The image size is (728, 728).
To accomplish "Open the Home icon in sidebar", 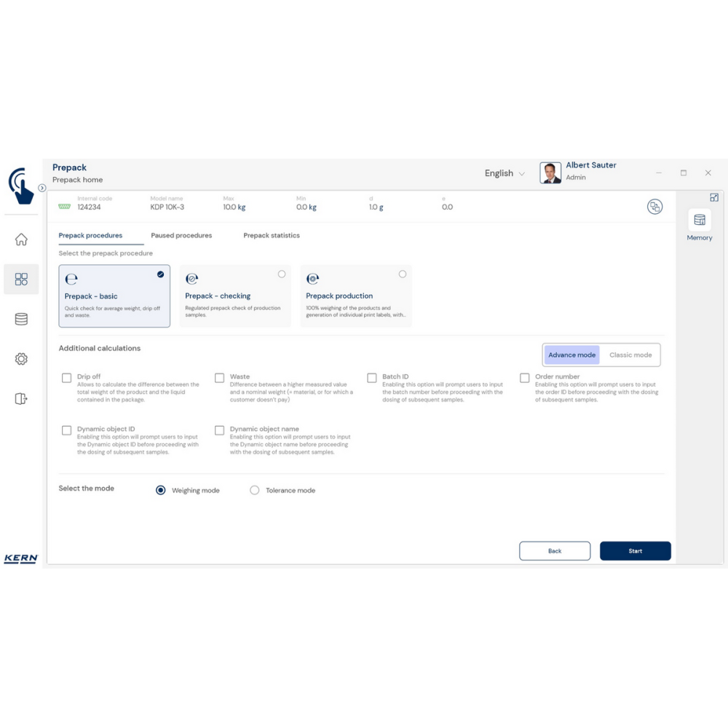I will 21,240.
